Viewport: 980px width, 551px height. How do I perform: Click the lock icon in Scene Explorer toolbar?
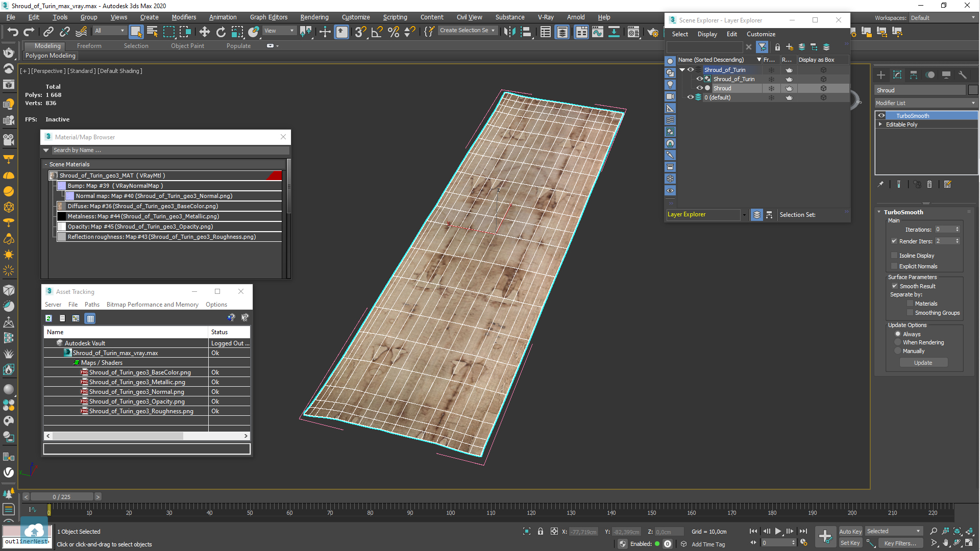pyautogui.click(x=777, y=47)
